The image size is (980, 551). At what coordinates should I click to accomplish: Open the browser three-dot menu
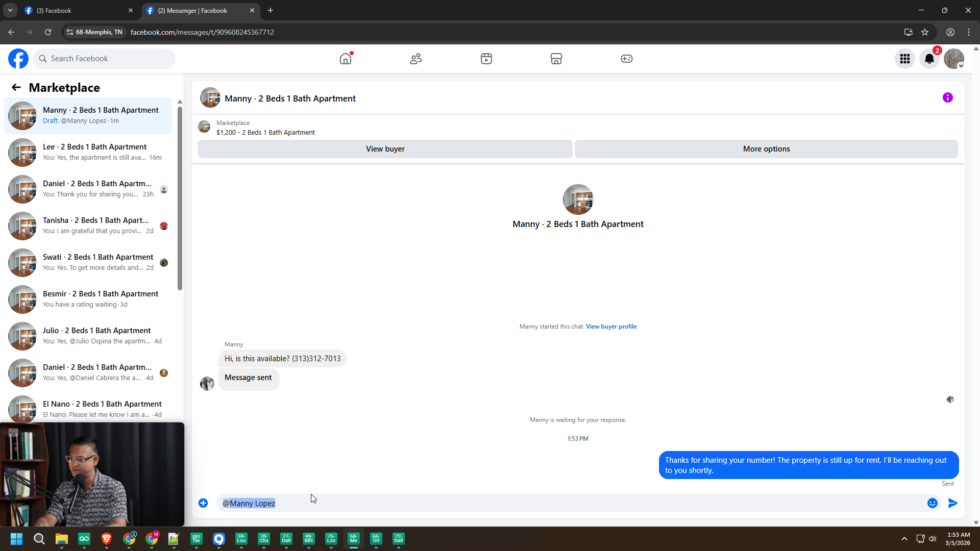pos(969,32)
